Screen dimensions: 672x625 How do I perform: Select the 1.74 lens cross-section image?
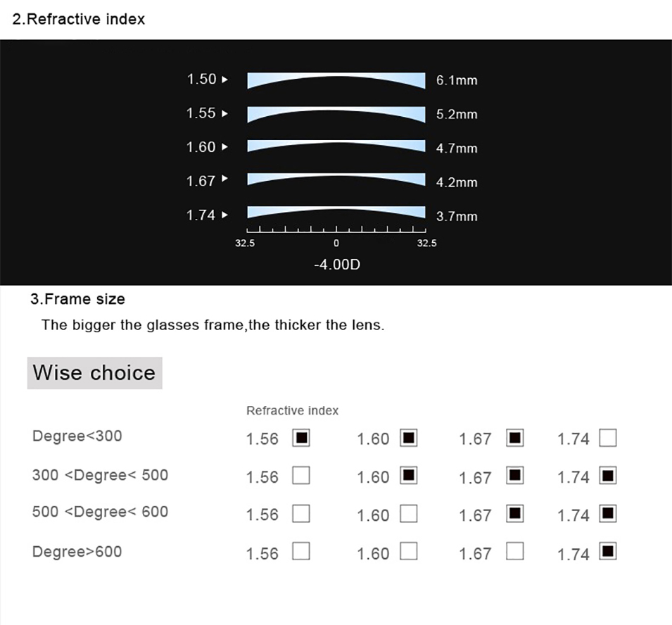click(x=336, y=213)
